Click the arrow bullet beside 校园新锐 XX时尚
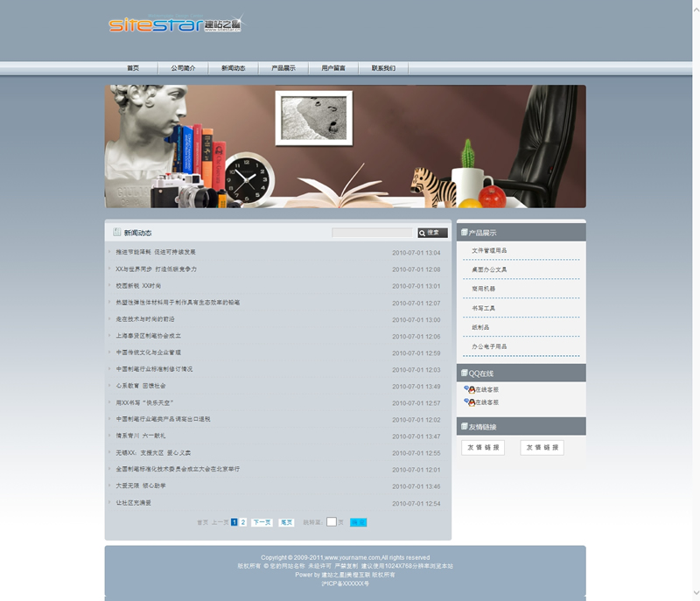The image size is (700, 601). point(109,286)
